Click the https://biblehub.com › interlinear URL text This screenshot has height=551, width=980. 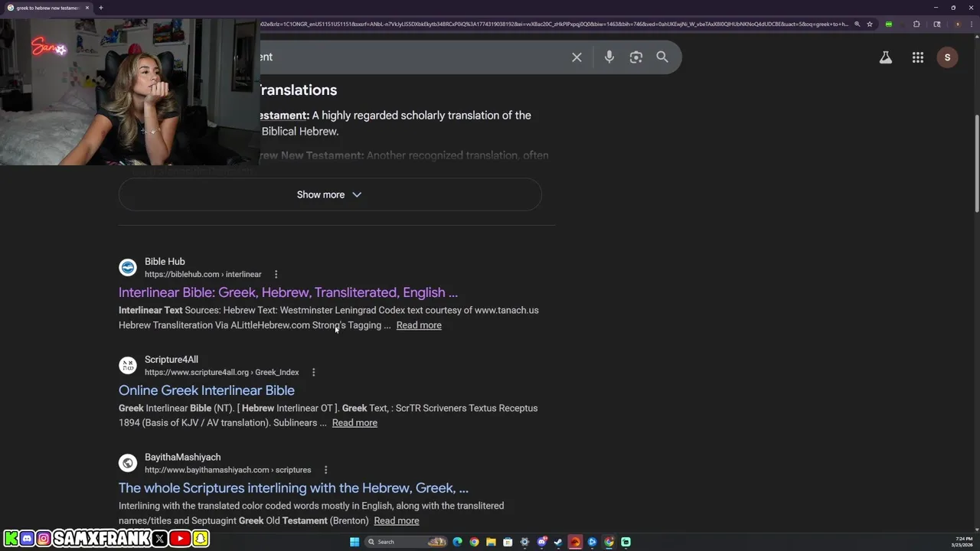click(x=203, y=275)
